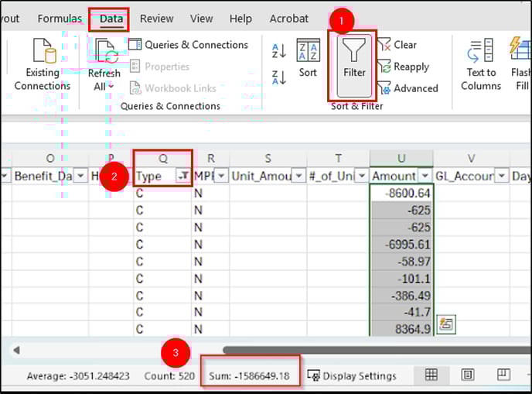Switch to Page Layout view
The image size is (532, 394).
467,375
